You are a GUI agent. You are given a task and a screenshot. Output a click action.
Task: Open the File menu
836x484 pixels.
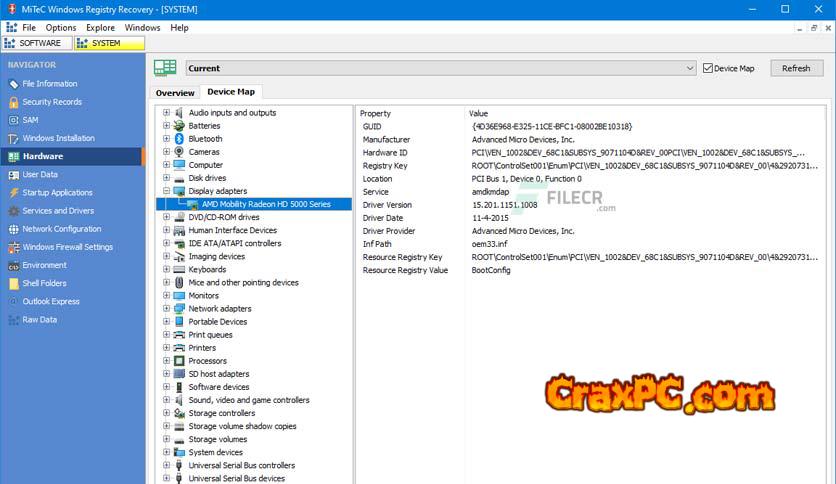[29, 28]
